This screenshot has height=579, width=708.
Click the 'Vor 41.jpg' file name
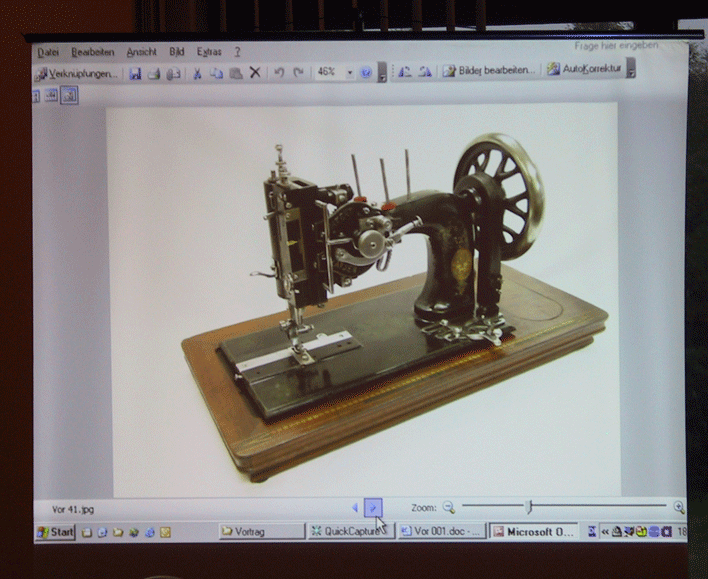(73, 509)
